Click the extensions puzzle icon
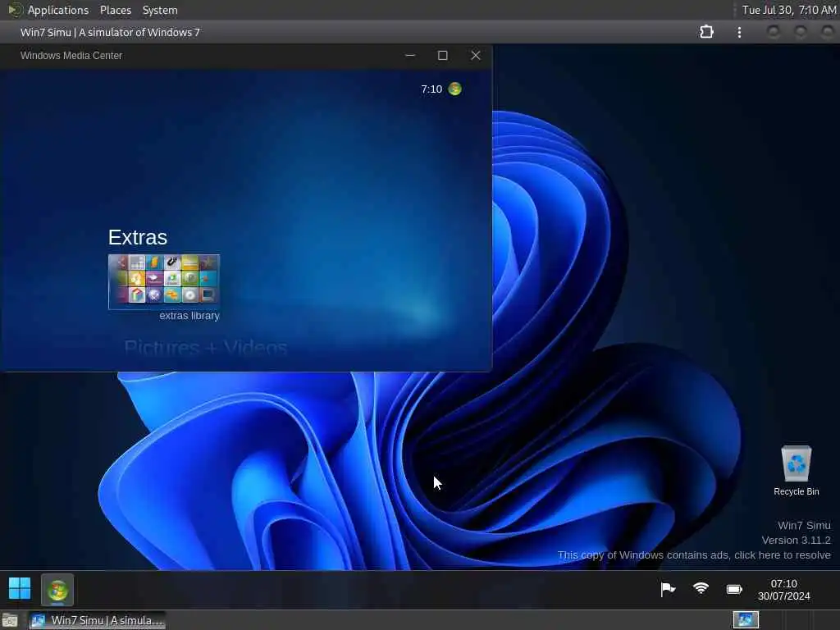Screen dimensions: 840x630 [706, 32]
